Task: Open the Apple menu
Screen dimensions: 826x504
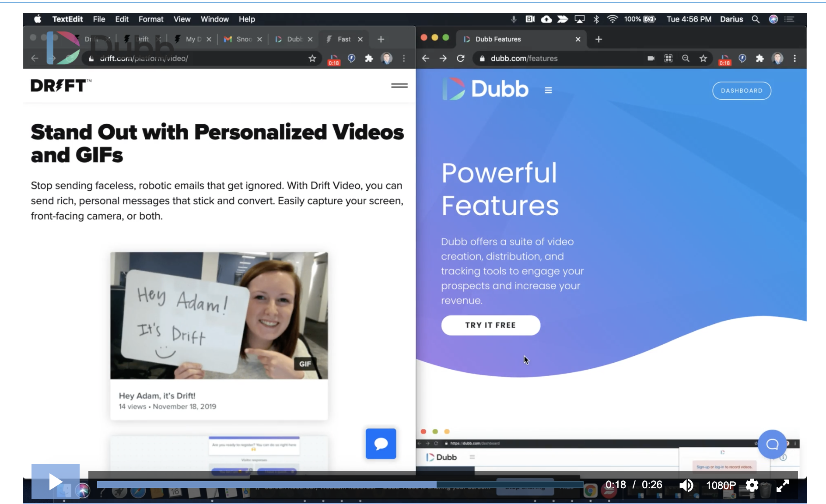Action: pos(38,19)
